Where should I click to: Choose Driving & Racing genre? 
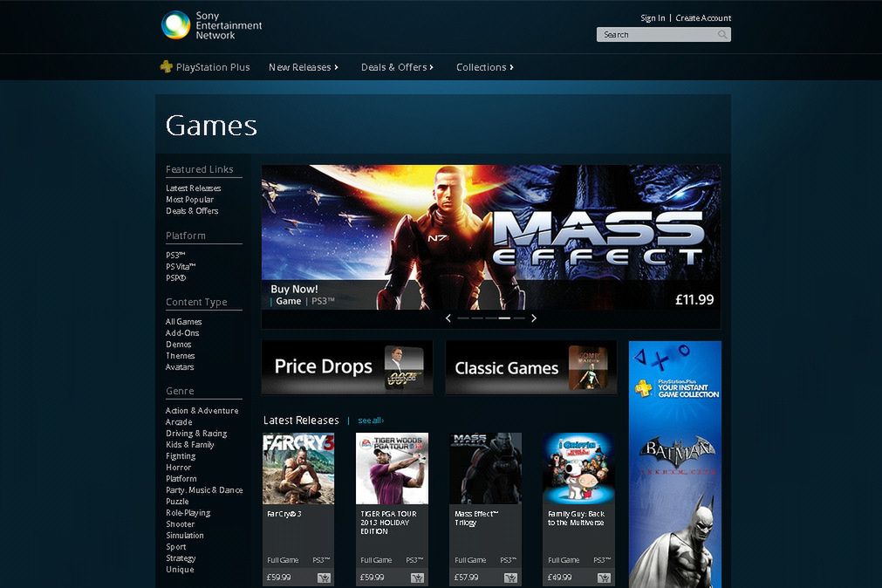[196, 433]
